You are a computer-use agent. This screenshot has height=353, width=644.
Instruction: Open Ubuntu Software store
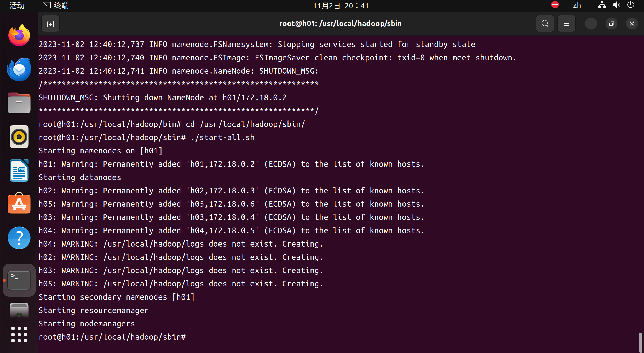(x=19, y=204)
